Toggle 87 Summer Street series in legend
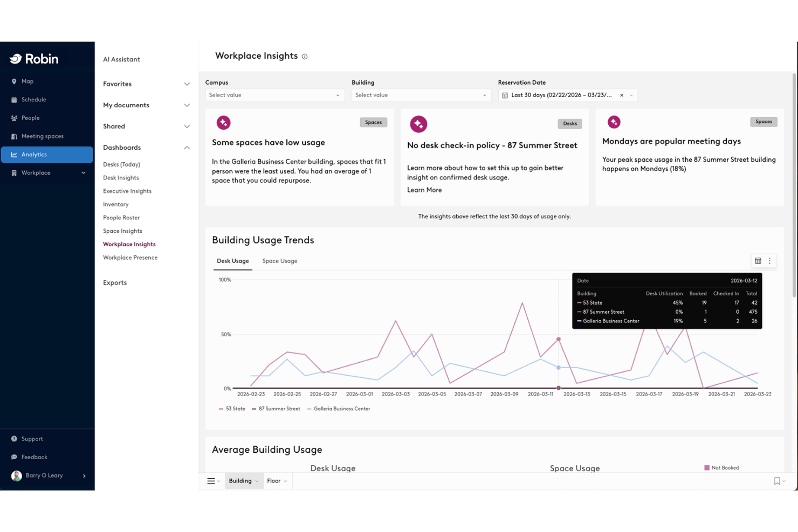Image resolution: width=798 pixels, height=532 pixels. [x=276, y=409]
